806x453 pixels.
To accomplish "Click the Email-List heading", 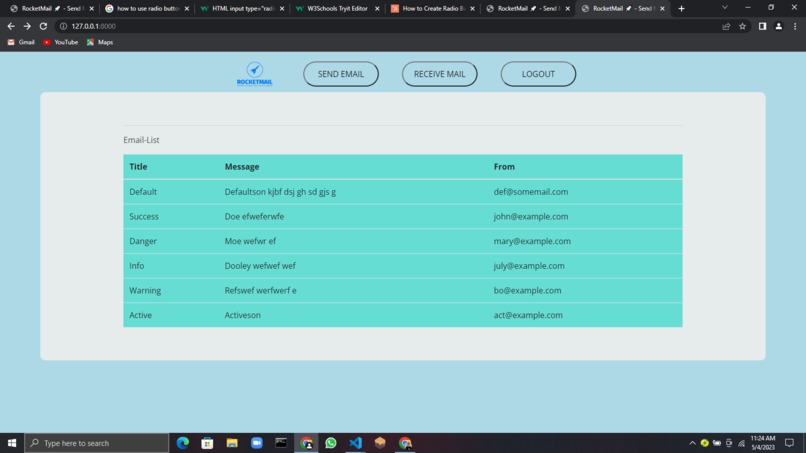I will tap(141, 140).
